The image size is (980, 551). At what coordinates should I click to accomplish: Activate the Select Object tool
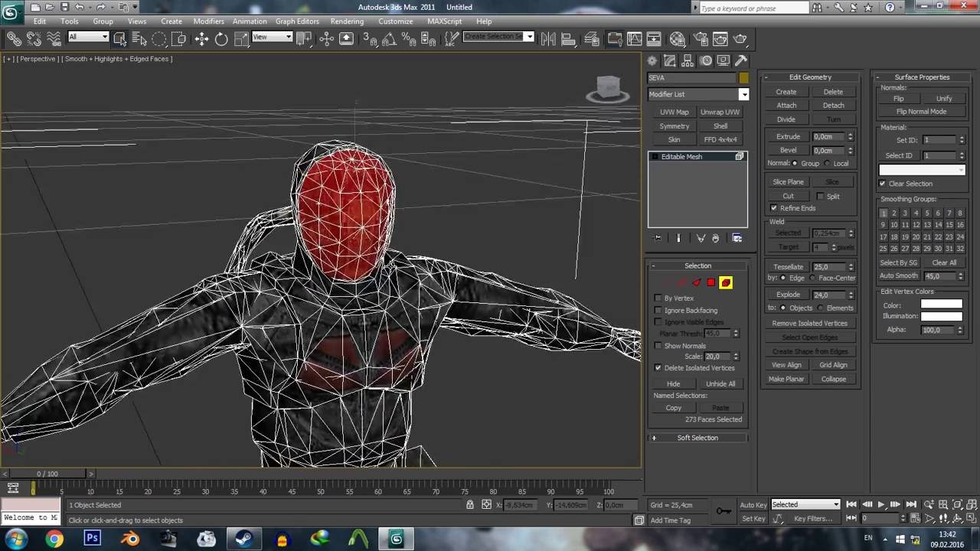point(120,38)
